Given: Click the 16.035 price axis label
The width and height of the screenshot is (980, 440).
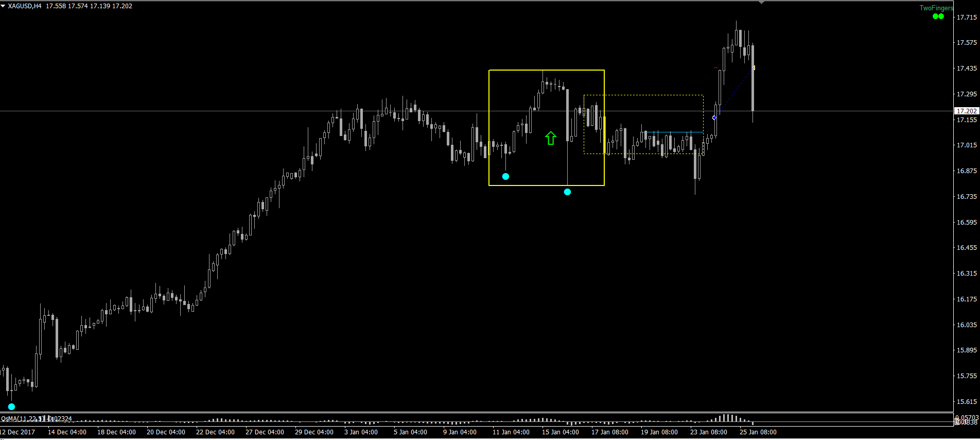Looking at the screenshot, I should pyautogui.click(x=967, y=325).
